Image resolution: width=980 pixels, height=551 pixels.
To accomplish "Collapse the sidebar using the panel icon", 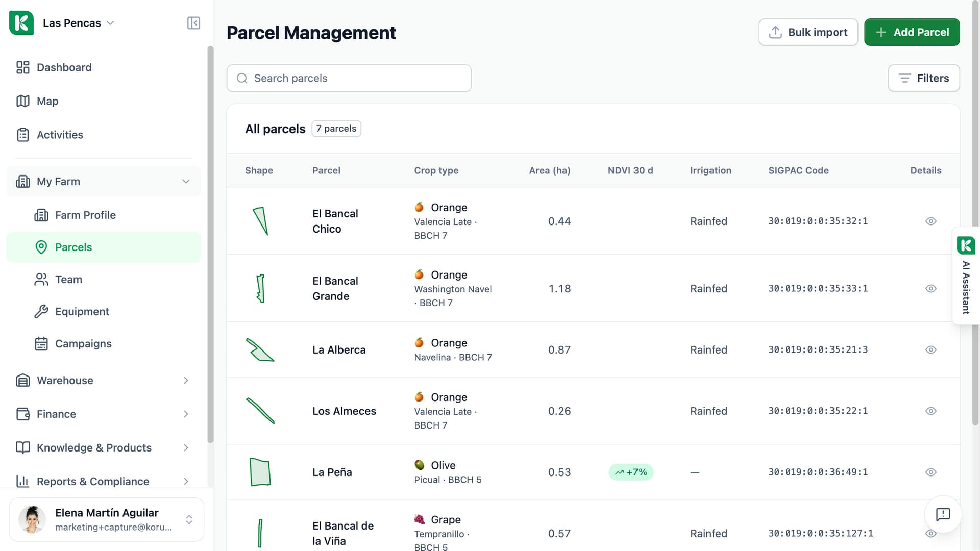I will click(193, 23).
